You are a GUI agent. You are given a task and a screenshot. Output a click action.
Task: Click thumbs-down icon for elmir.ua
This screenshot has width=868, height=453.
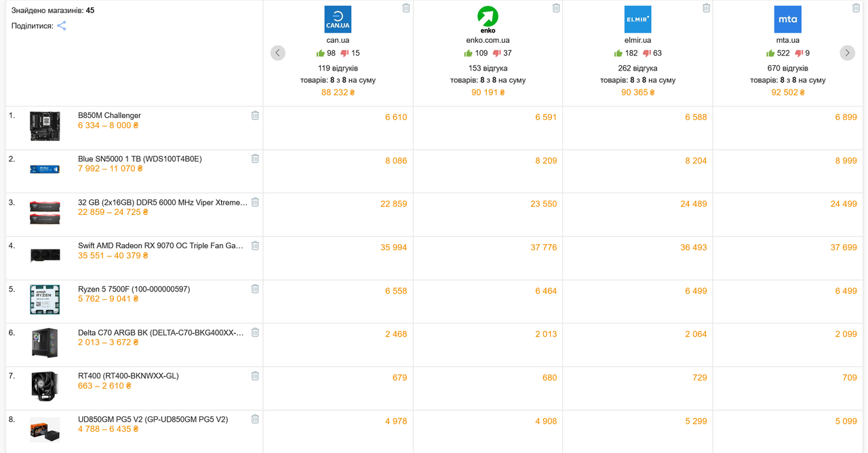(647, 54)
